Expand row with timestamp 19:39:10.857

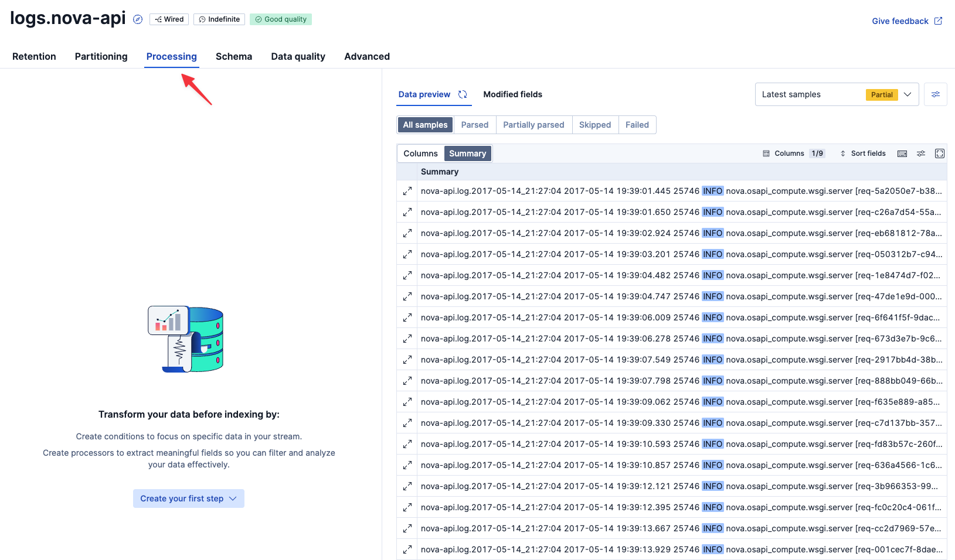(x=407, y=465)
